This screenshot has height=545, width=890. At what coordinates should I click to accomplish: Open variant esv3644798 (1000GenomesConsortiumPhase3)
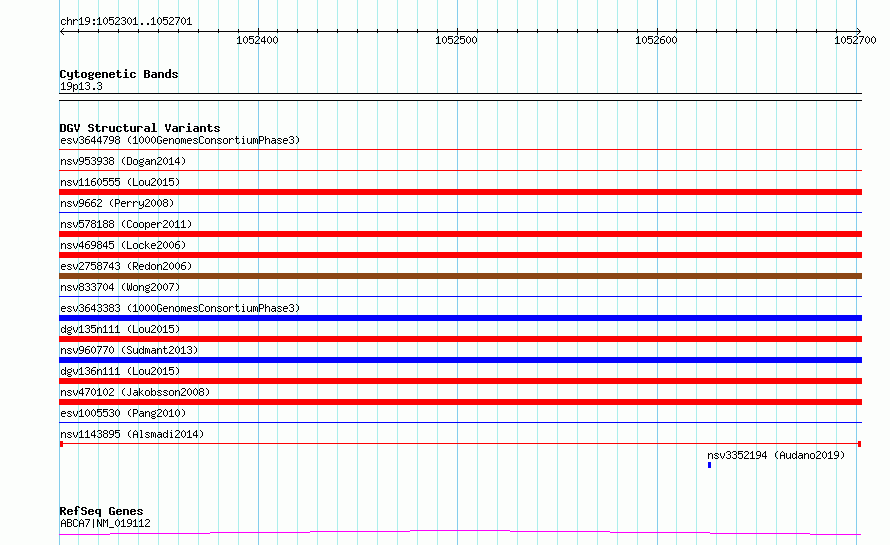pos(180,140)
